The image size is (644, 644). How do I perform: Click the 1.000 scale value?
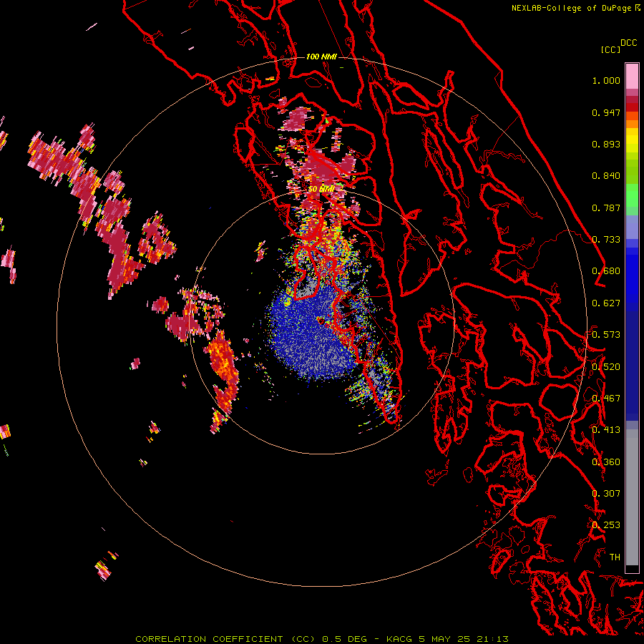(x=606, y=80)
